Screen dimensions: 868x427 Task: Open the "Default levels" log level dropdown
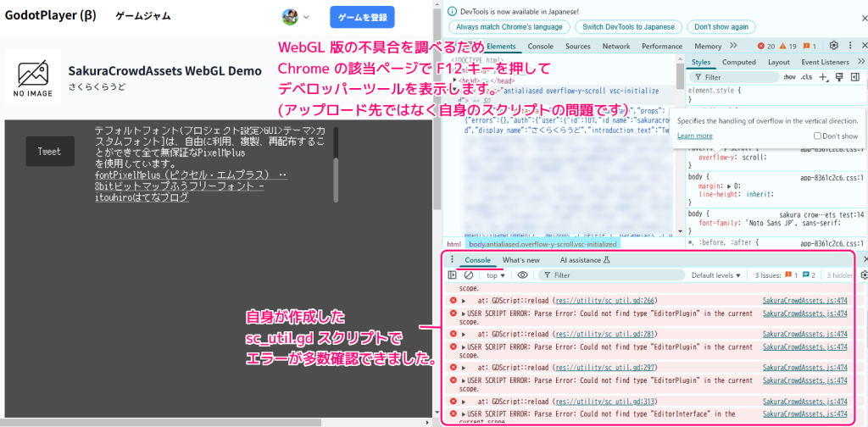coord(718,275)
